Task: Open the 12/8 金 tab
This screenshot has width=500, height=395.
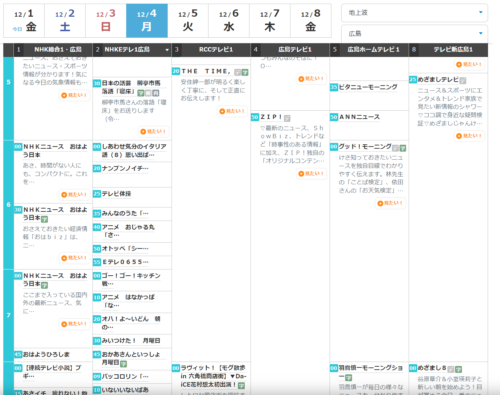Action: pos(311,21)
